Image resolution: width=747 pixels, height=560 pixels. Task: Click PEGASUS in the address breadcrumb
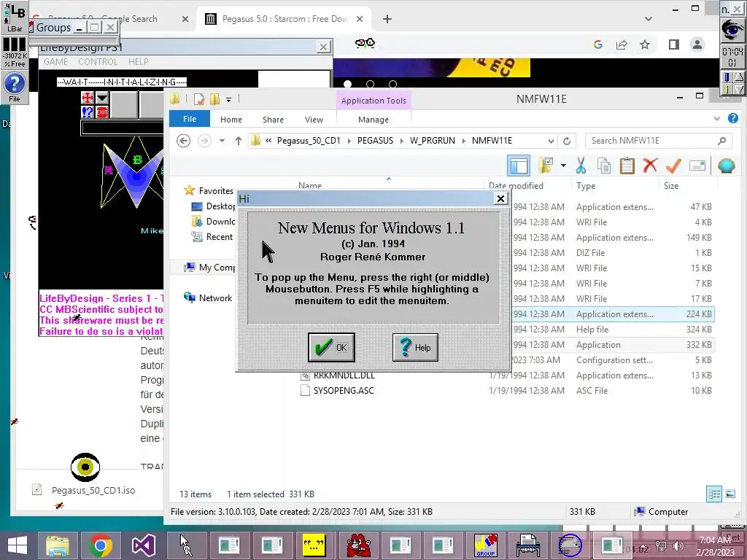pyautogui.click(x=376, y=141)
